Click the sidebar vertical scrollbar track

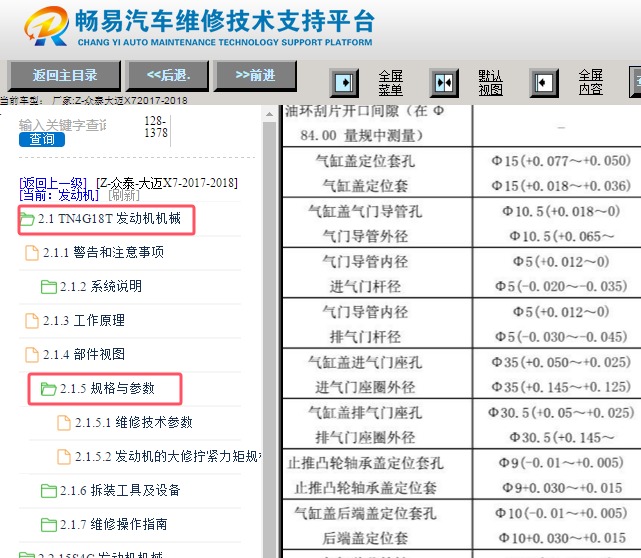coord(269,339)
